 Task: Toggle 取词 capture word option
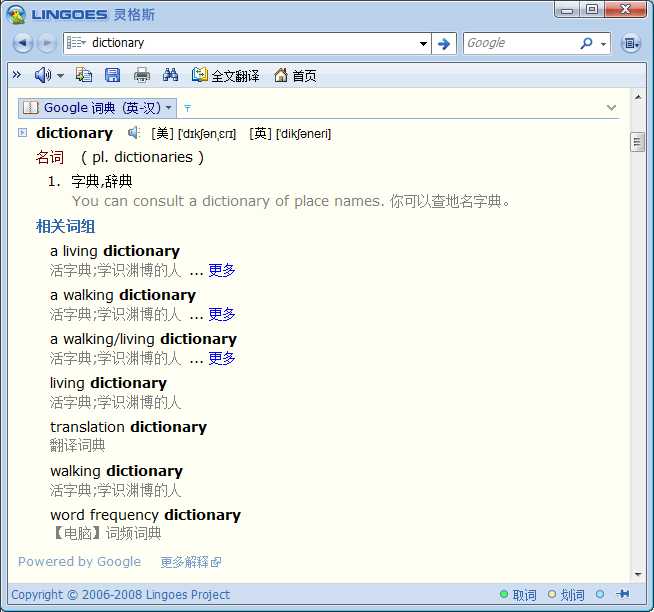tap(518, 594)
